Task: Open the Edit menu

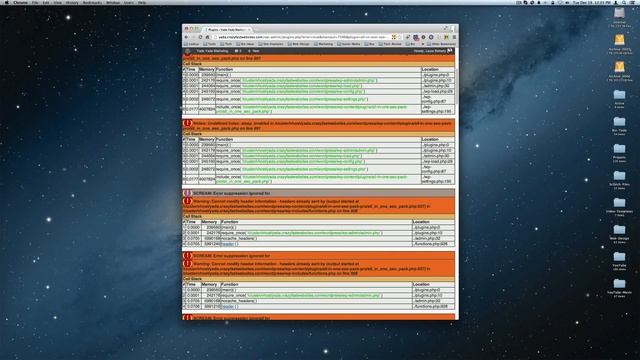Action: click(x=46, y=2)
